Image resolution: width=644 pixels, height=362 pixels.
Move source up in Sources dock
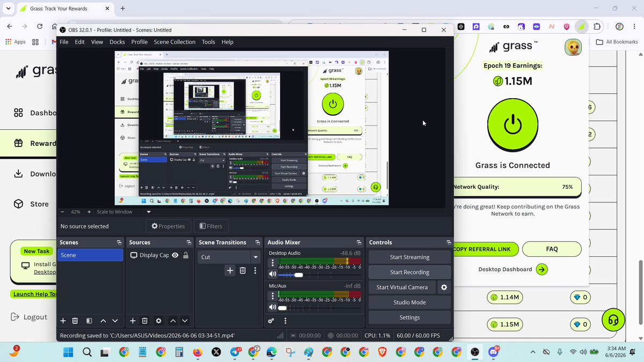click(x=173, y=321)
